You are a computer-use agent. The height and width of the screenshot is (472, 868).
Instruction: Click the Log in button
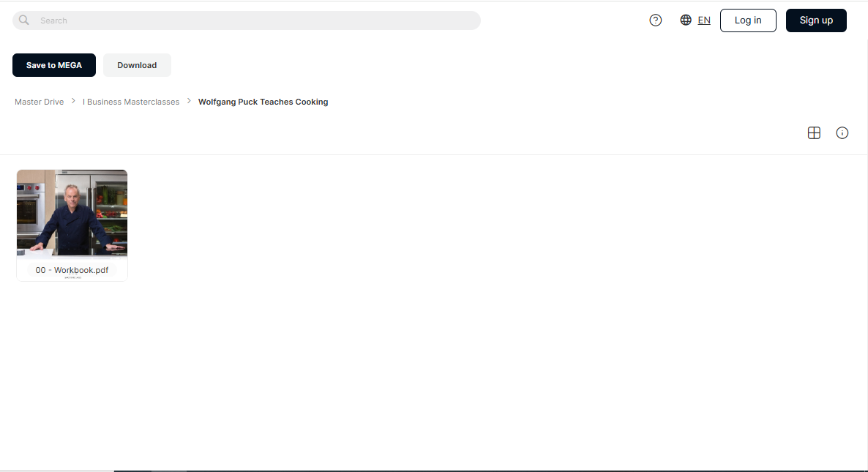pyautogui.click(x=748, y=20)
